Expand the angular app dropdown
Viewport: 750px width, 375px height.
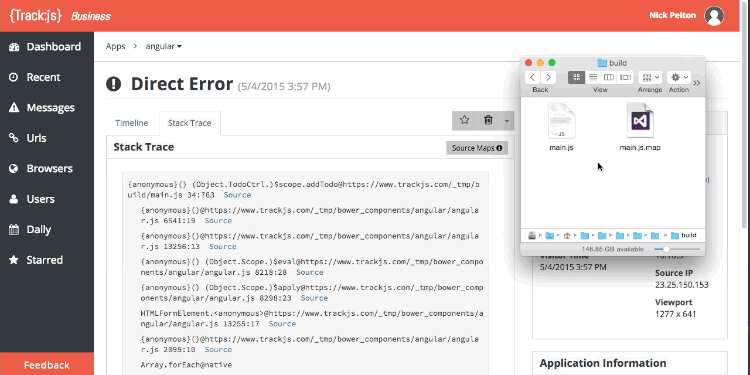(x=164, y=46)
